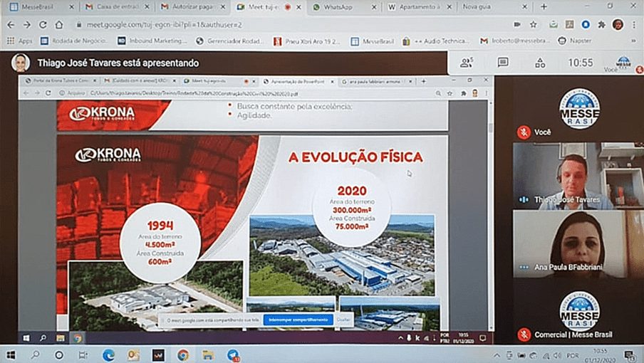
Task: Close the WhatsApp tab
Action: pos(374,7)
